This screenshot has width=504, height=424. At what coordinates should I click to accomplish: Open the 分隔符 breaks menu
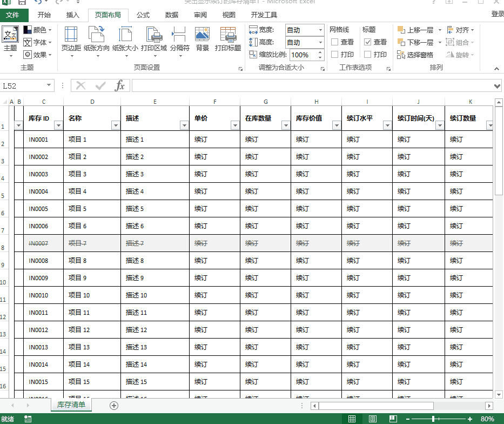[x=180, y=42]
